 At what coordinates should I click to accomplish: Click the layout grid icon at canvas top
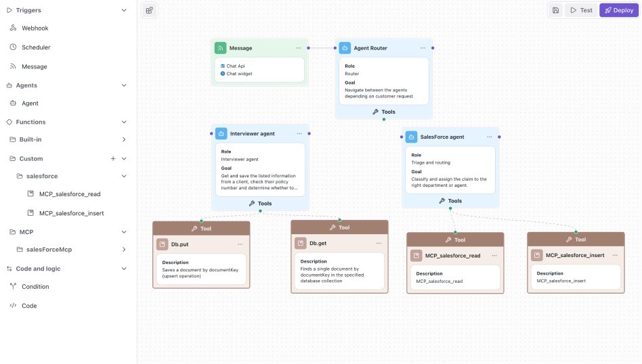[150, 10]
